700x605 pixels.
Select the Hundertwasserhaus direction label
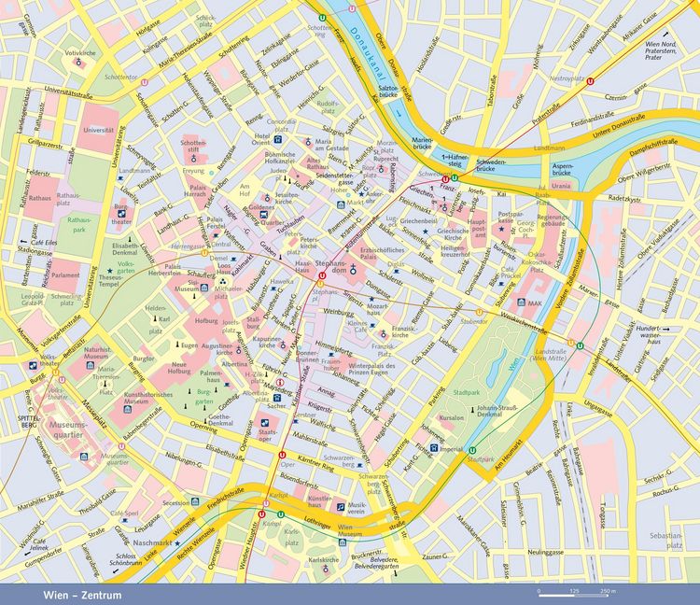(x=649, y=334)
